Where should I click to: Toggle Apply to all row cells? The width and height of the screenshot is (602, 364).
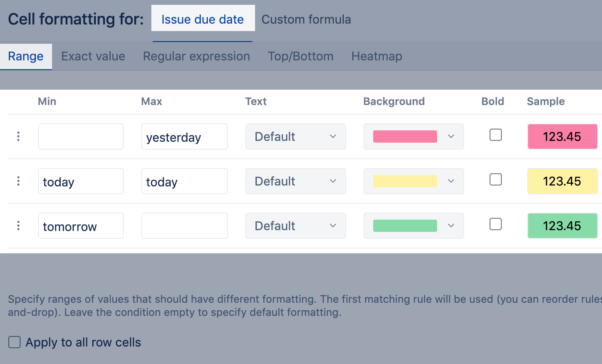point(15,342)
